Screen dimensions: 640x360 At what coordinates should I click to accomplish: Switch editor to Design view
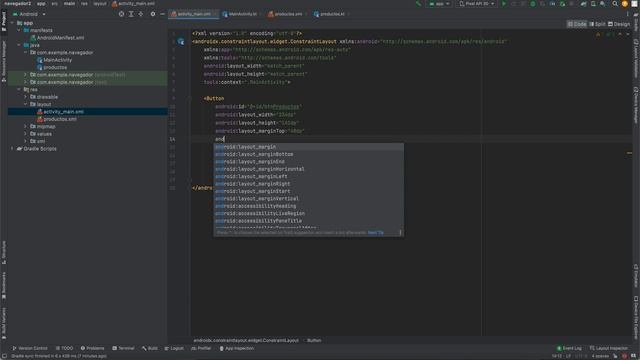point(619,24)
